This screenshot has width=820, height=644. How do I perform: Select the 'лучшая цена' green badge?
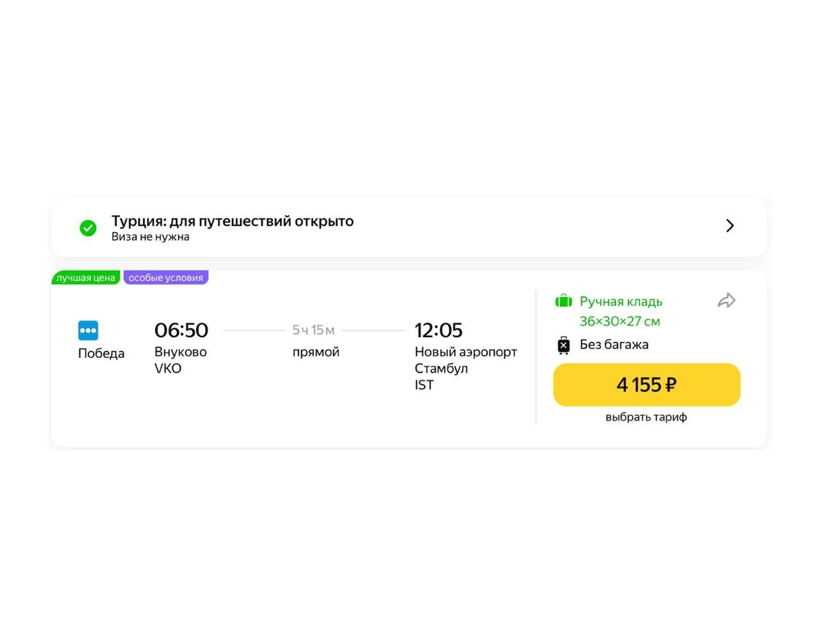point(86,277)
